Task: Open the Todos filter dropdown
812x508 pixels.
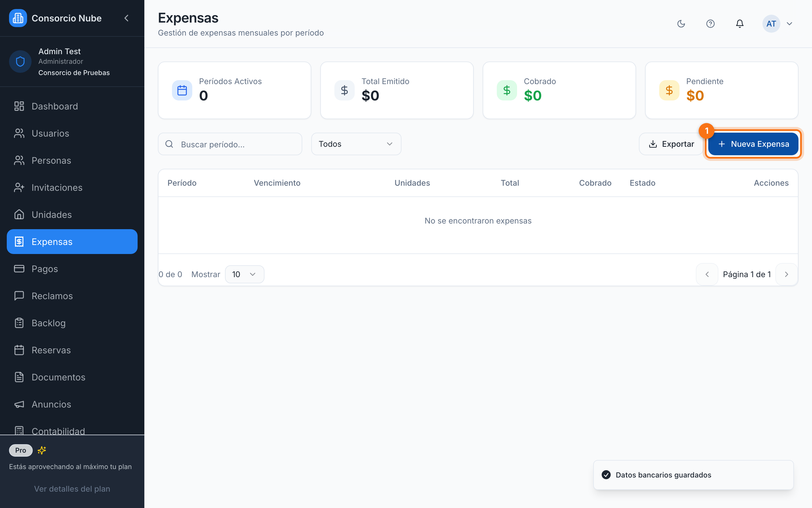Action: tap(356, 144)
